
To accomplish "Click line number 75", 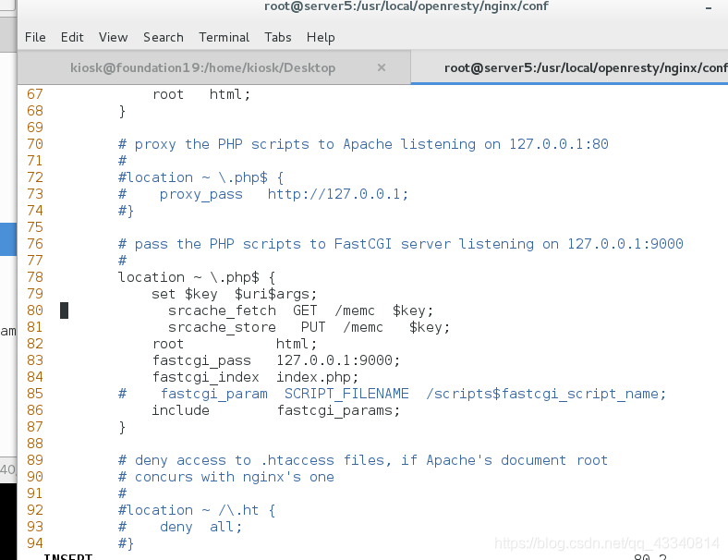I will (35, 227).
